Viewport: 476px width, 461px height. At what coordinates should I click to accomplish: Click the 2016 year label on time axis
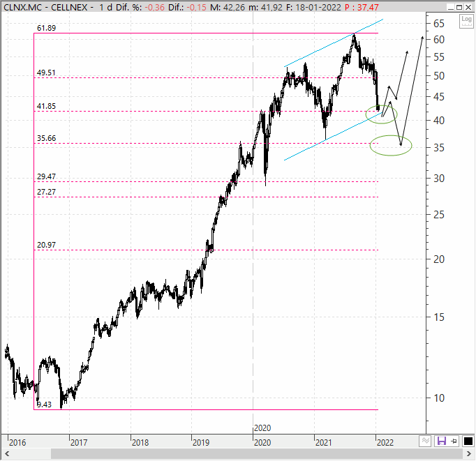tap(17, 442)
